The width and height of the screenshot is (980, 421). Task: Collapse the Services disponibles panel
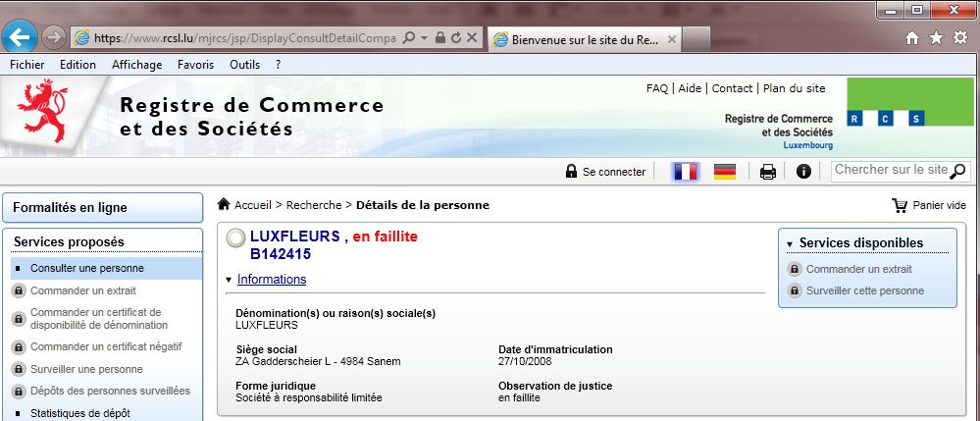tap(791, 243)
